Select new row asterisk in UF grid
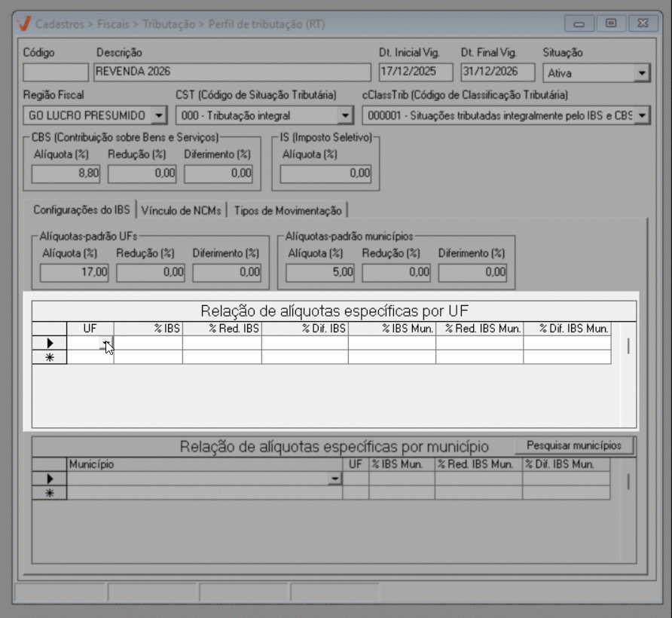The width and height of the screenshot is (672, 618). click(50, 358)
